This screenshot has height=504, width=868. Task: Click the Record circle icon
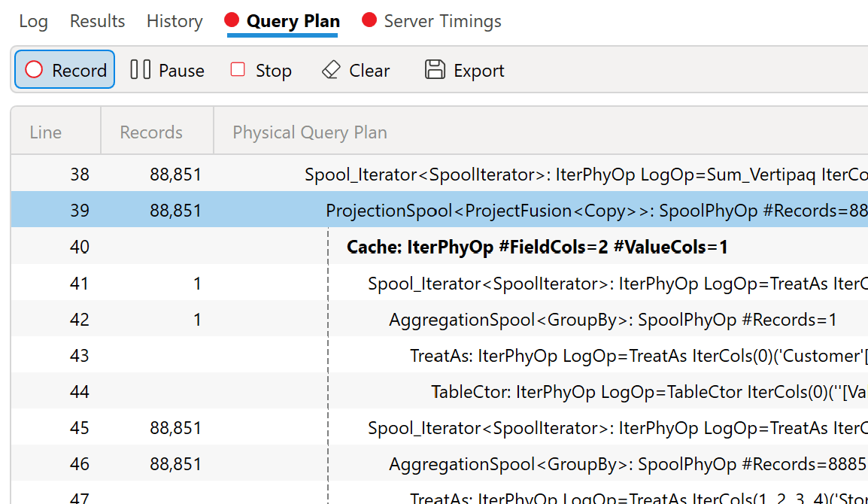pyautogui.click(x=34, y=70)
